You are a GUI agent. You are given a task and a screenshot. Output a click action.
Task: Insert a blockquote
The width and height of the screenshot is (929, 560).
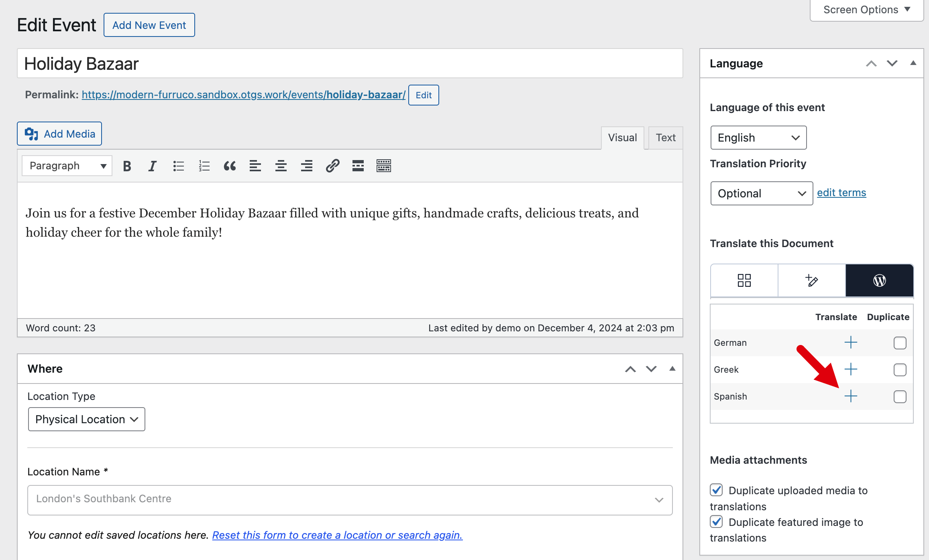[230, 166]
